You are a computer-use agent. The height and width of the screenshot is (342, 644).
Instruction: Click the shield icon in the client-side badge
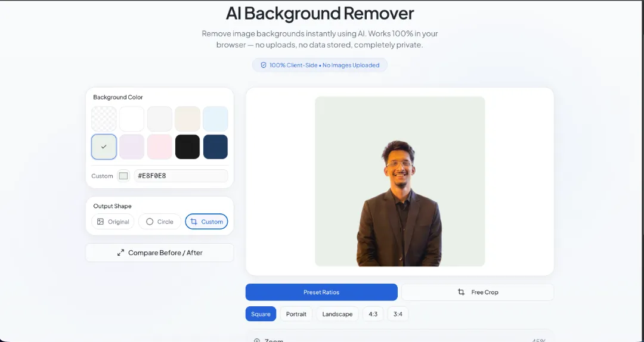tap(264, 65)
